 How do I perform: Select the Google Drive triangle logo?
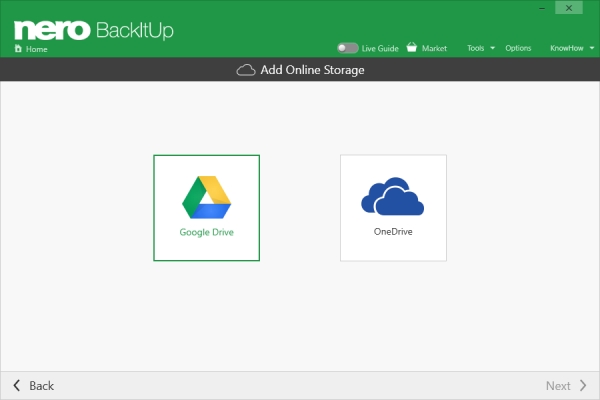[206, 197]
